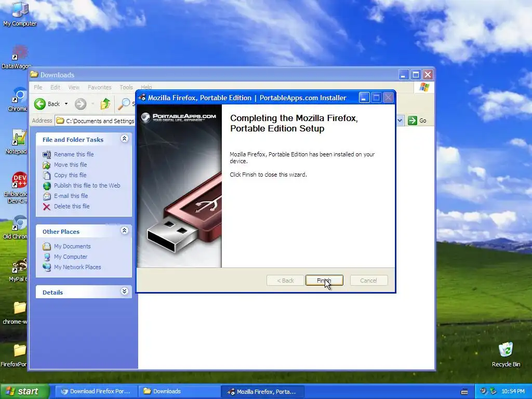Click the Move this file icon
The width and height of the screenshot is (532, 399).
click(x=46, y=165)
